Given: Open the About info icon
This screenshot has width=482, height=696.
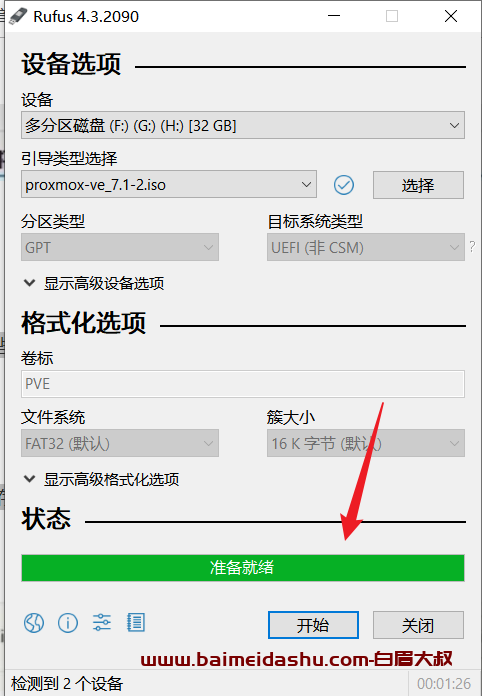Looking at the screenshot, I should (x=68, y=623).
